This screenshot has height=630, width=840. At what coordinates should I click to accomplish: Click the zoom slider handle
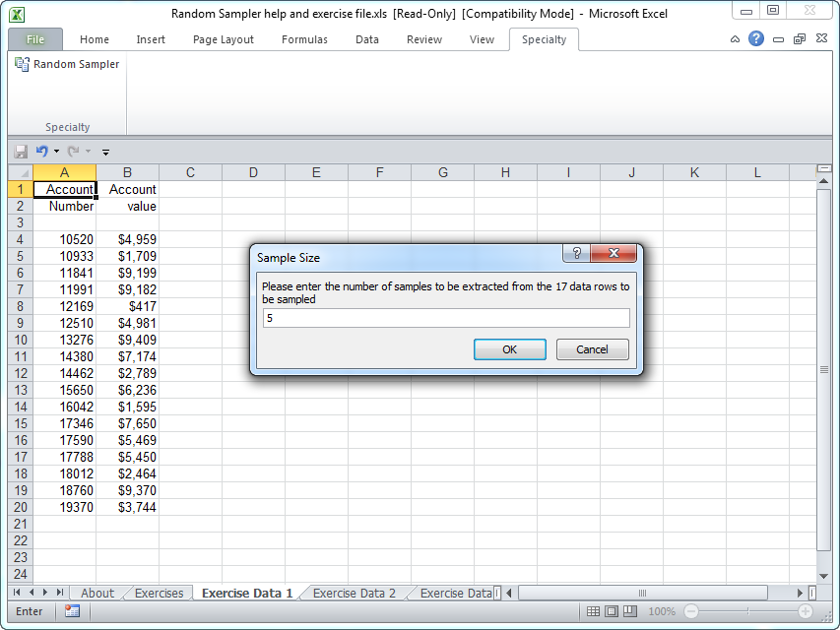(x=748, y=611)
